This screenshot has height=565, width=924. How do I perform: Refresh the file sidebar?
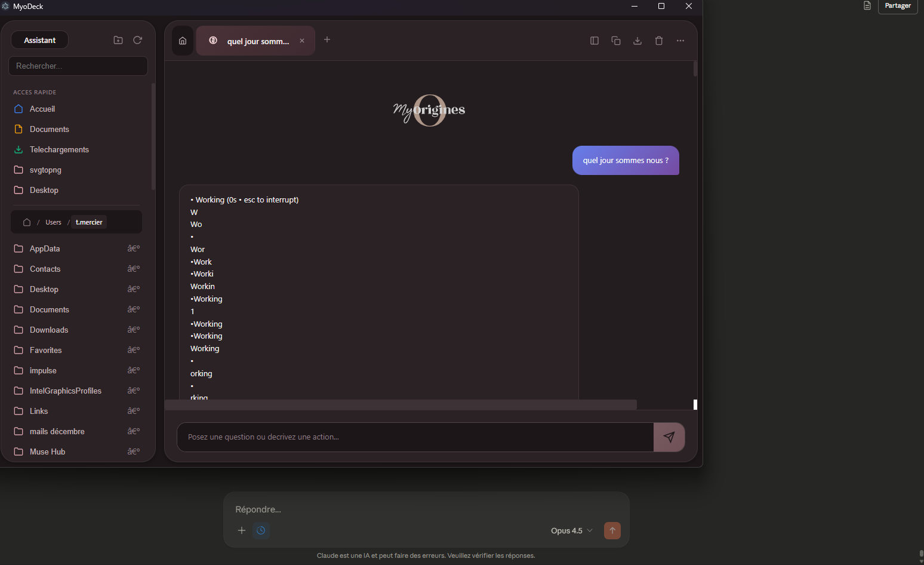pyautogui.click(x=137, y=40)
